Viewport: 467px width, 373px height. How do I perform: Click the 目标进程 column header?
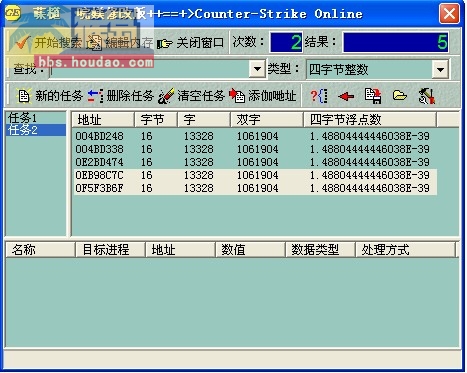(110, 250)
